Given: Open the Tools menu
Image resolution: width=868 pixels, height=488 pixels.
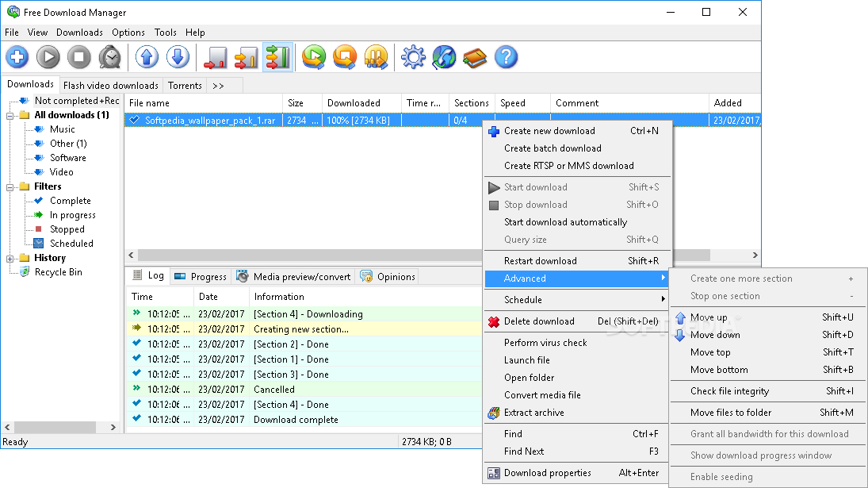Looking at the screenshot, I should (165, 32).
